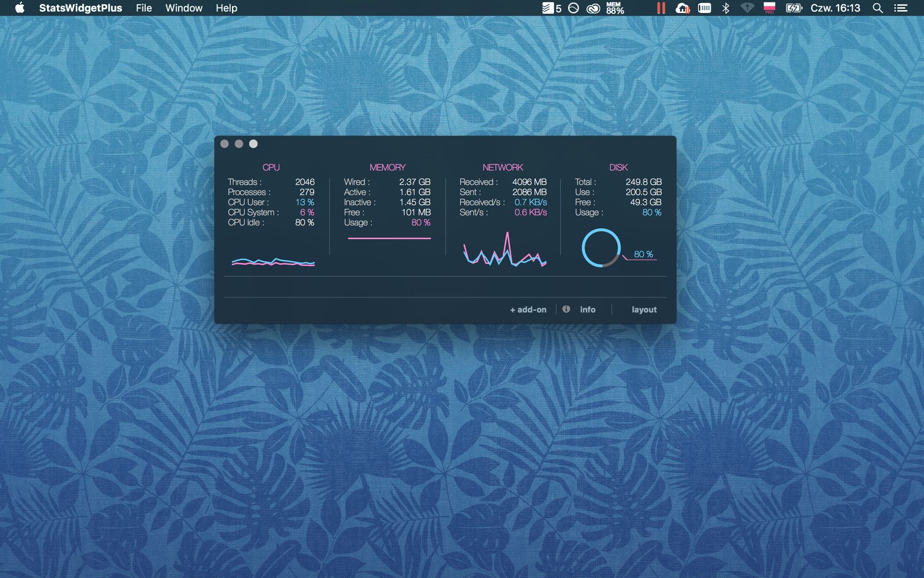This screenshot has width=924, height=578.
Task: Click the 80 % label beside disk ring
Action: (644, 254)
